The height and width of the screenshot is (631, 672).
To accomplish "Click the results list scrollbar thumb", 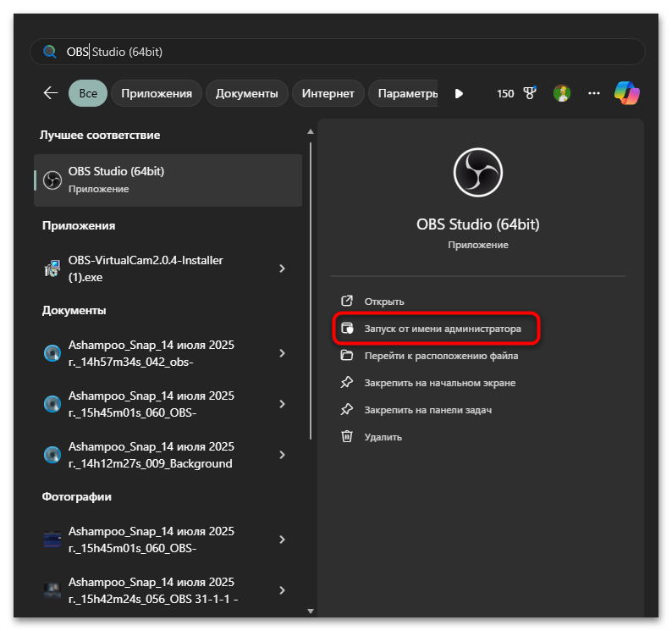I will 311,291.
